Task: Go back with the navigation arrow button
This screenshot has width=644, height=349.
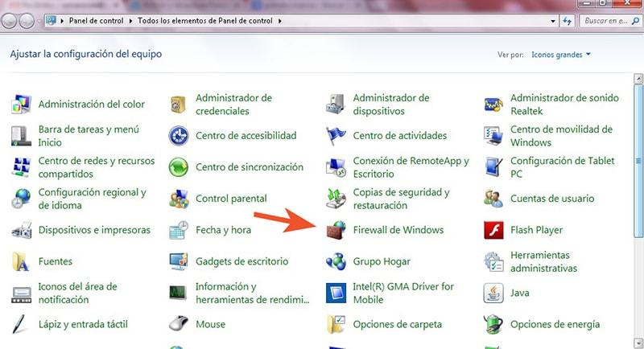Action: coord(10,21)
